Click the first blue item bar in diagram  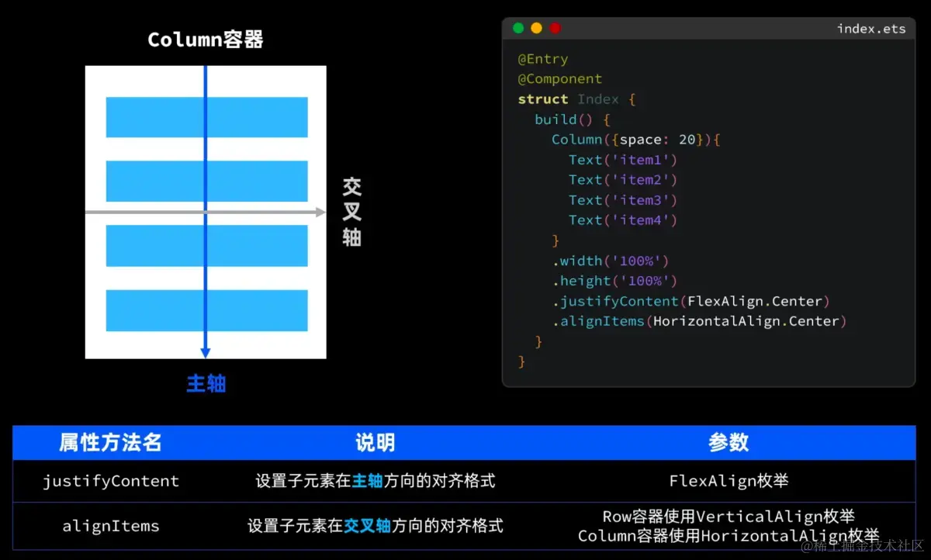click(x=206, y=117)
